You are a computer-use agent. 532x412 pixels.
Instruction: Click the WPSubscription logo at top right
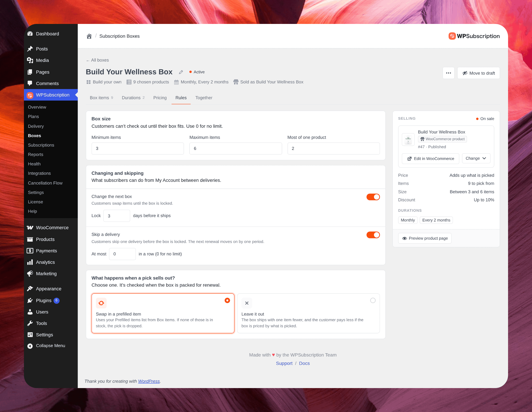pos(474,36)
